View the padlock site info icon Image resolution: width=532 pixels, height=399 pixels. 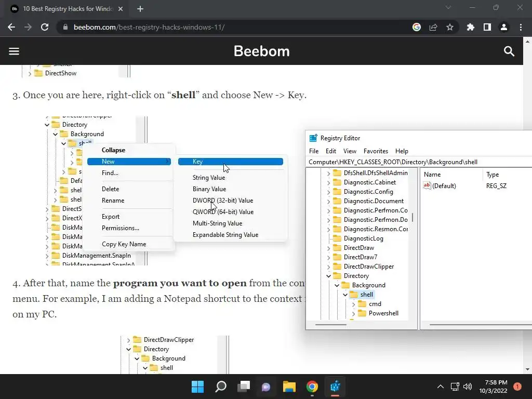[65, 27]
